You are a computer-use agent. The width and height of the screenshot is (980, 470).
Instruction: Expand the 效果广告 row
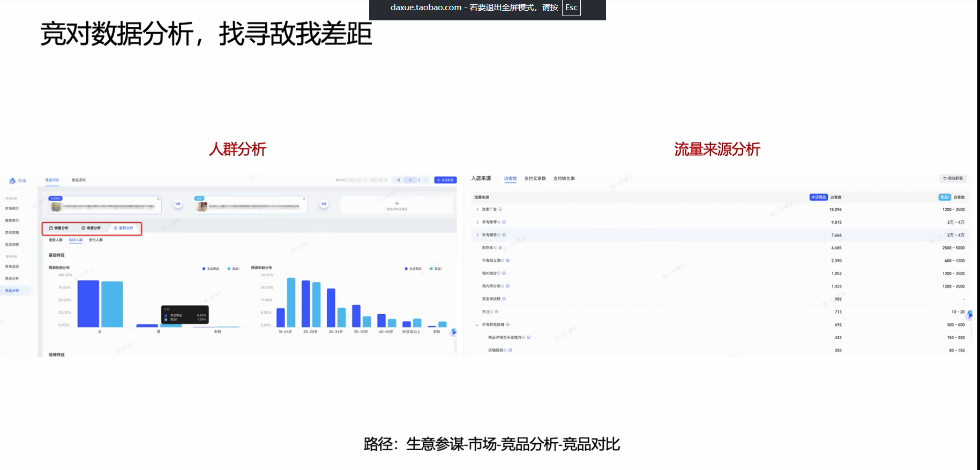click(477, 209)
